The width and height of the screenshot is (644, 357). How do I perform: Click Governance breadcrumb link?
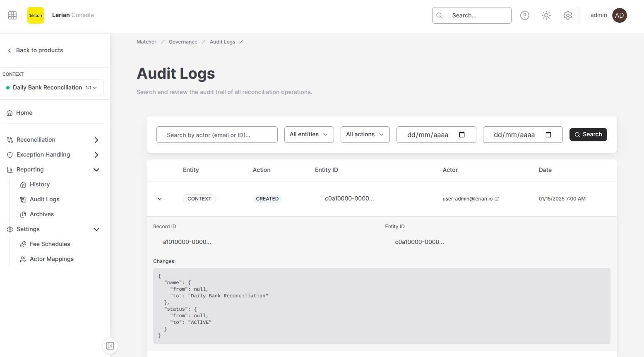[183, 42]
